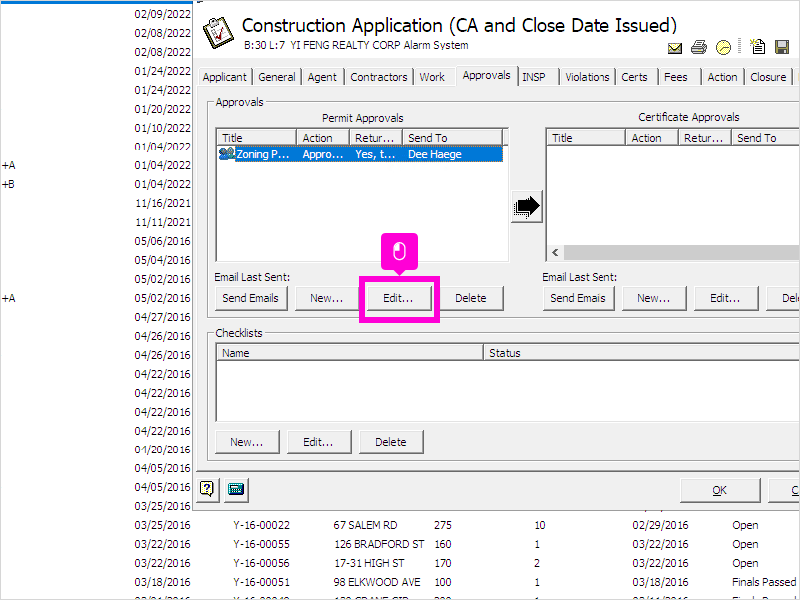Click 17-31 HIGH ST in background list

[x=369, y=563]
